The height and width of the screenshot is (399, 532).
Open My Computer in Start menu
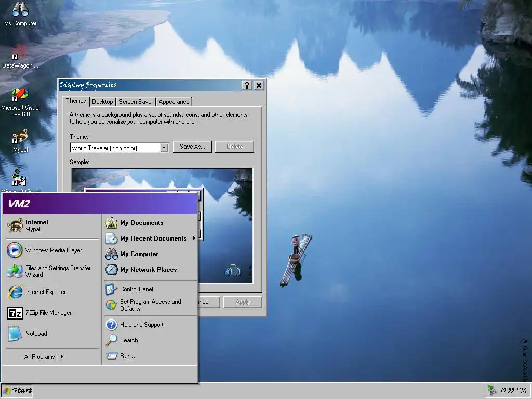[151, 254]
